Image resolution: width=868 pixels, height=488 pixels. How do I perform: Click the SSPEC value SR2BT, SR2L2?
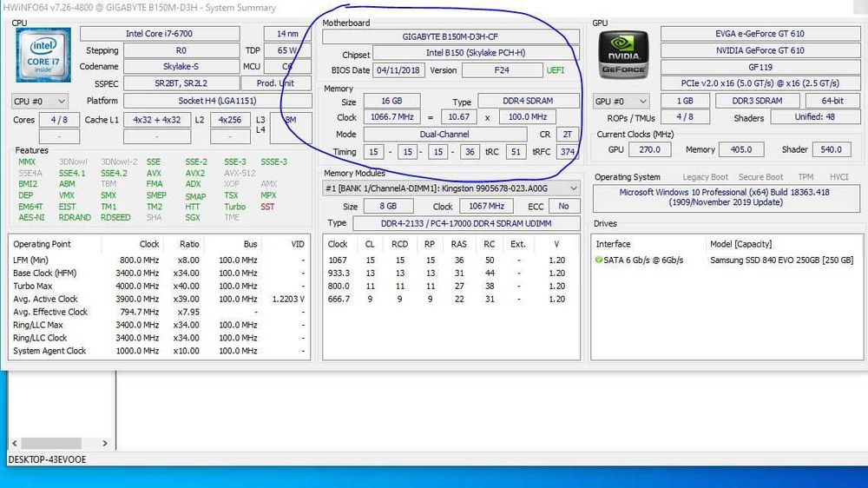tap(181, 83)
